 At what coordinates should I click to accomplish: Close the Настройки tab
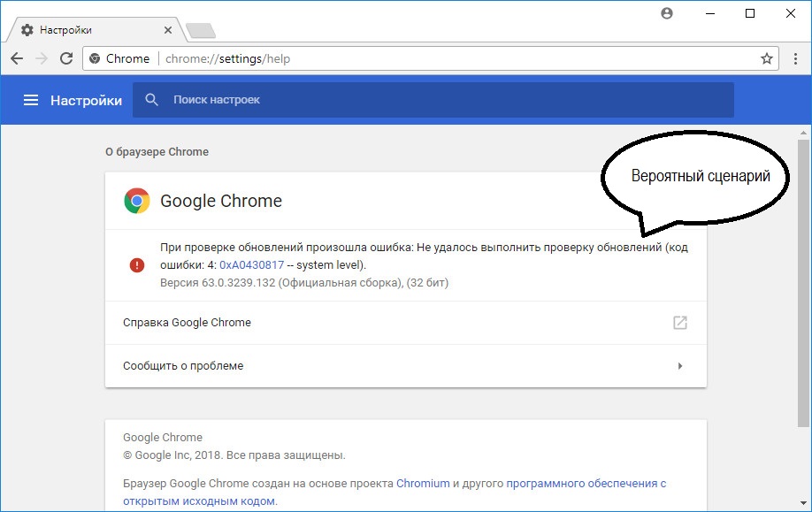(x=168, y=30)
